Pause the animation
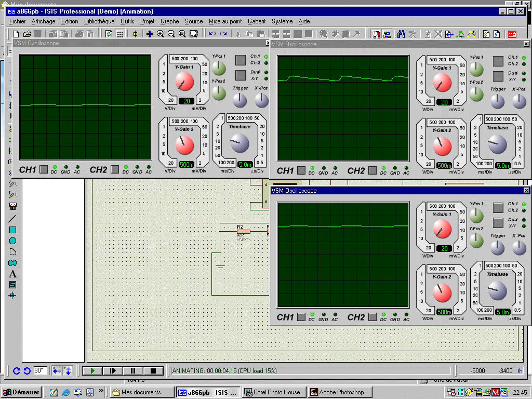This screenshot has width=532, height=399. click(133, 370)
